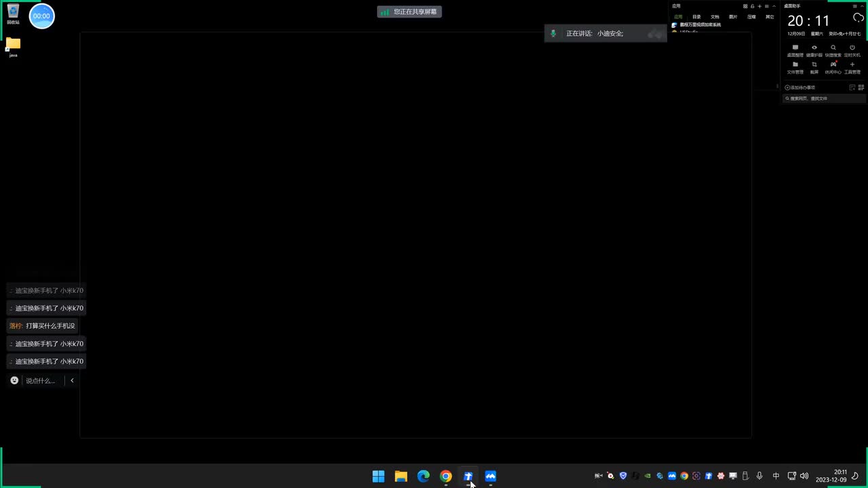This screenshot has height=488, width=868.
Task: Open the 桌面助手 panel menu icon
Action: pos(854,6)
